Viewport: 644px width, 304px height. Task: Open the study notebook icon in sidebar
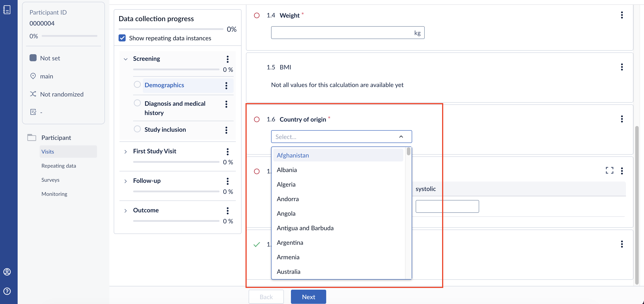(7, 10)
